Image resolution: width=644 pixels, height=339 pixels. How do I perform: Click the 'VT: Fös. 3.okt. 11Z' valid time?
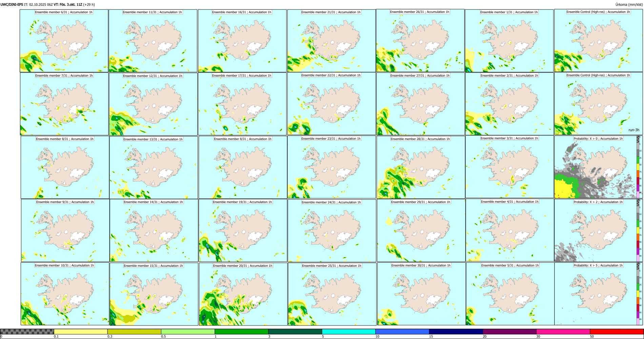(x=68, y=4)
